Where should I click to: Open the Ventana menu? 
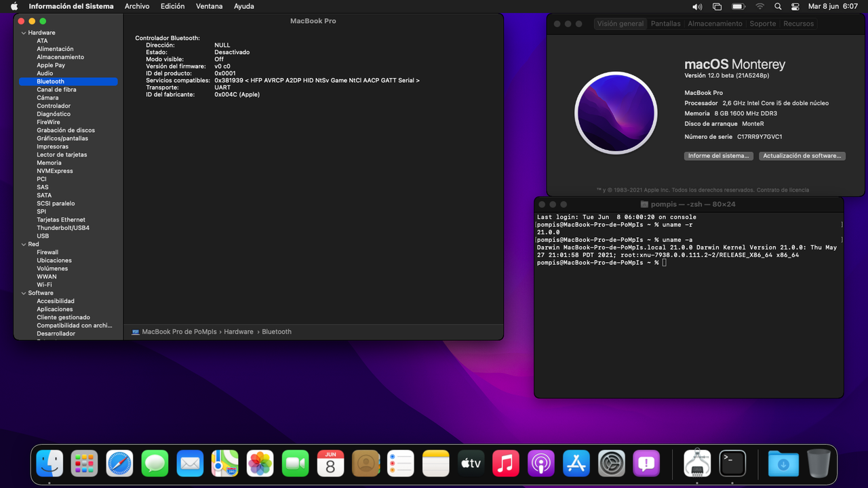tap(209, 6)
